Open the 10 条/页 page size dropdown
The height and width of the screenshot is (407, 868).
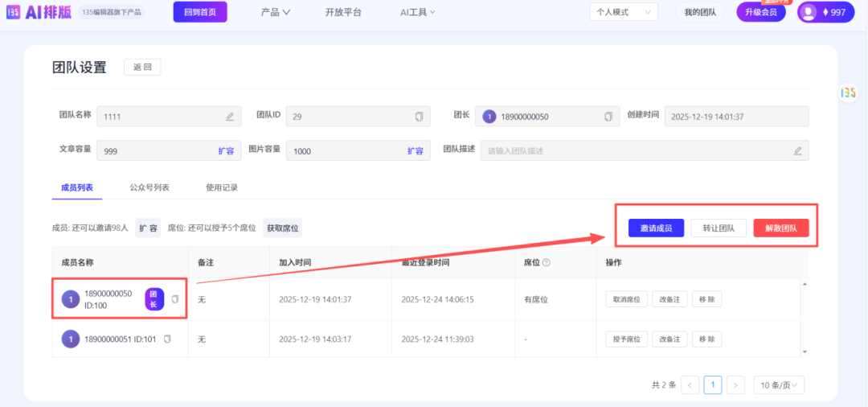click(x=779, y=385)
